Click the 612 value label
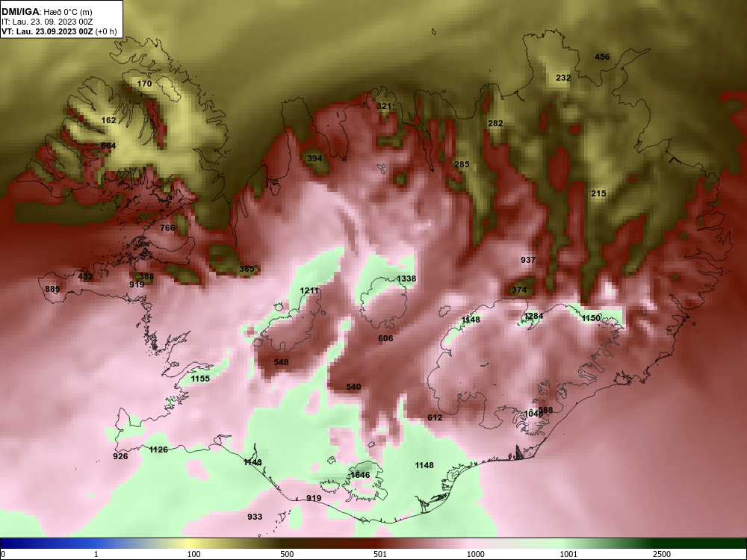The image size is (747, 560). pos(435,417)
